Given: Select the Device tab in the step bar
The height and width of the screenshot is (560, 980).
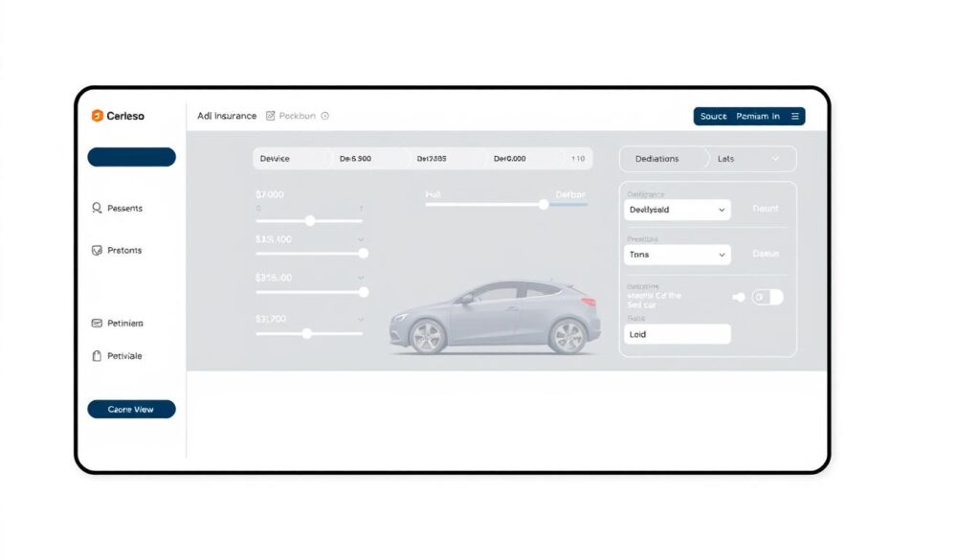Looking at the screenshot, I should [x=275, y=159].
